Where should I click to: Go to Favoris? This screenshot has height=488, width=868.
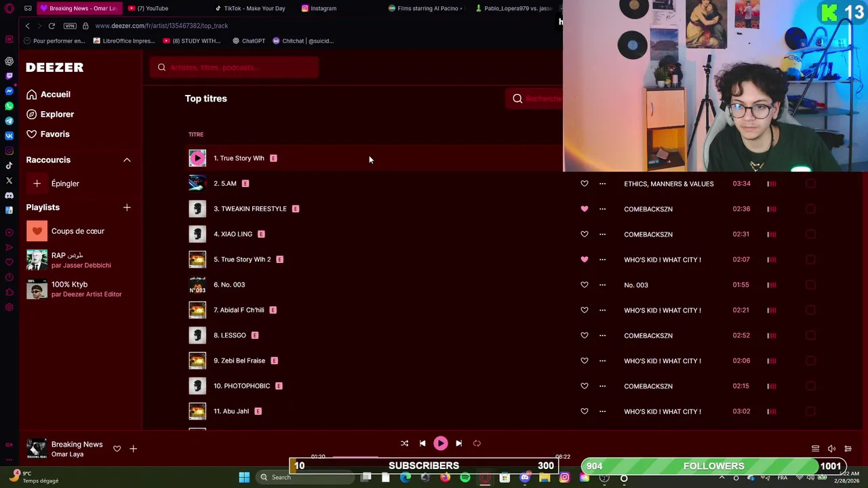point(48,134)
